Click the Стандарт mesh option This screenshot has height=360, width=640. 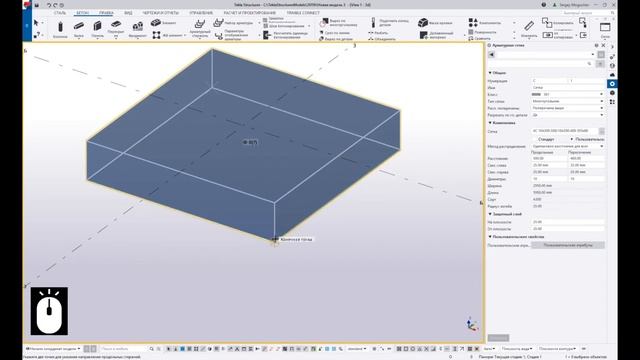[546, 139]
